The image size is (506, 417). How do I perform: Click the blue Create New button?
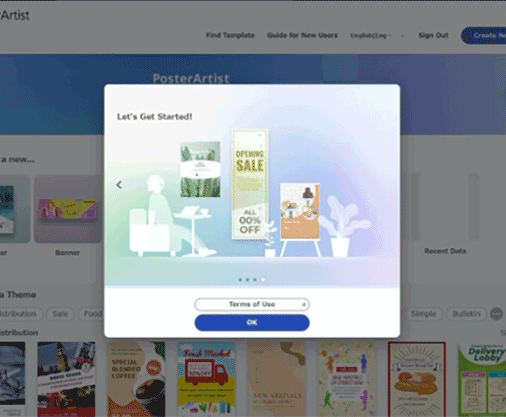coord(484,35)
